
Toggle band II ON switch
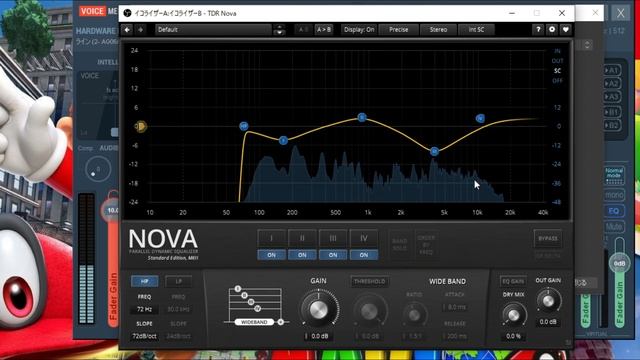[x=302, y=255]
